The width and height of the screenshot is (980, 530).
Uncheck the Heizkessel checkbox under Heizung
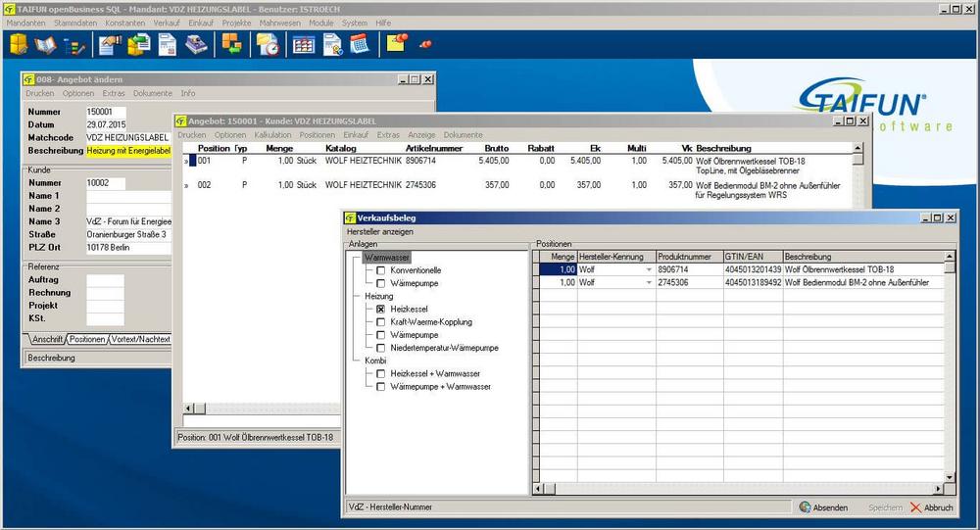point(381,309)
